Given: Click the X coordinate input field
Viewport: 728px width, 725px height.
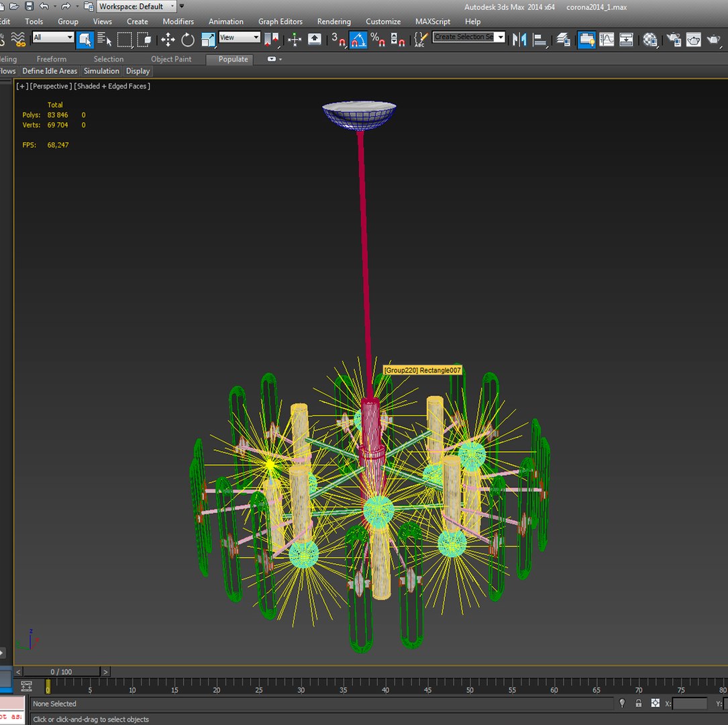Looking at the screenshot, I should click(x=690, y=704).
